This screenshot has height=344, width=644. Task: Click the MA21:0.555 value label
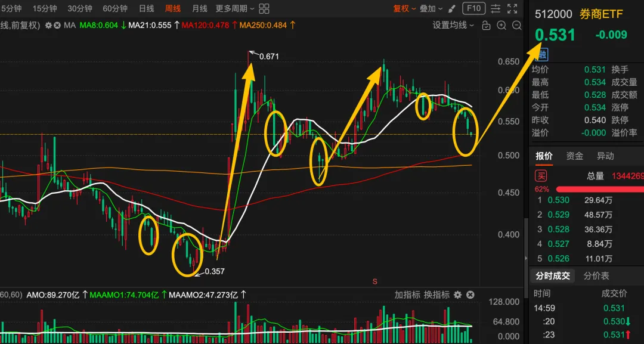(x=150, y=26)
